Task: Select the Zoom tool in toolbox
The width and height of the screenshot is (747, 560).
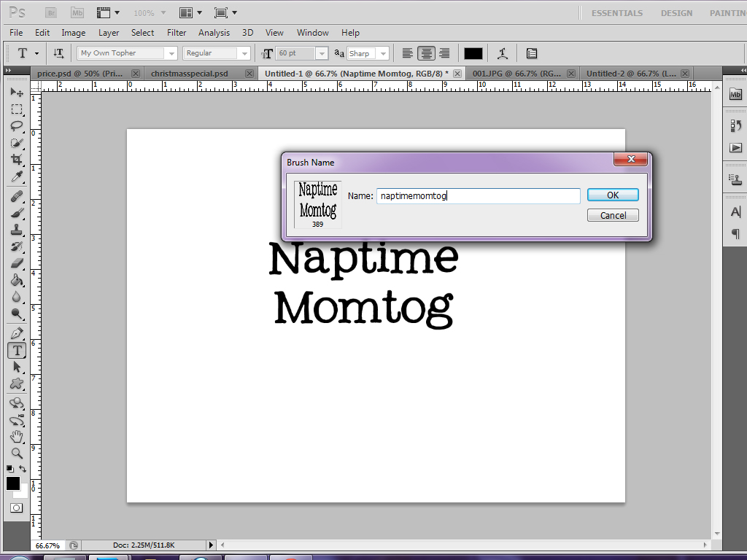Action: click(x=17, y=453)
